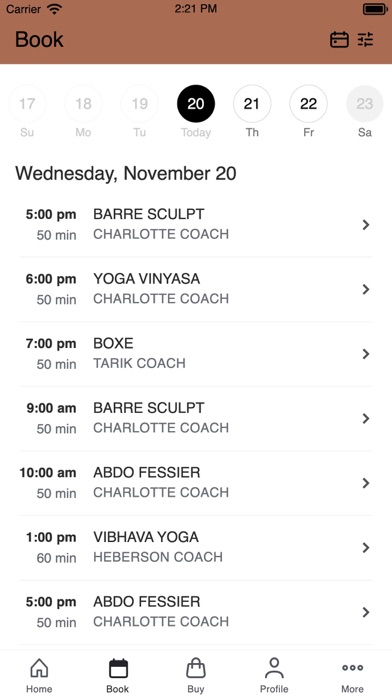Open the Profile person icon

pos(274,668)
